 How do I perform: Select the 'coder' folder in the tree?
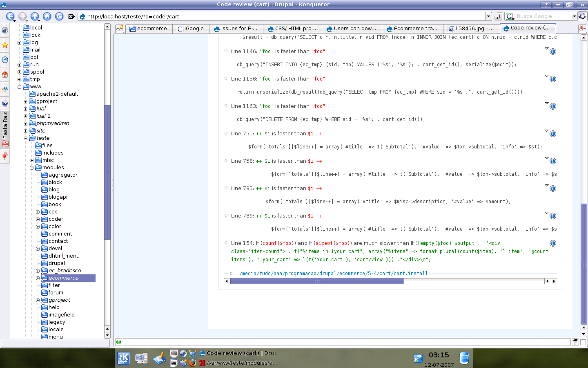pos(56,219)
